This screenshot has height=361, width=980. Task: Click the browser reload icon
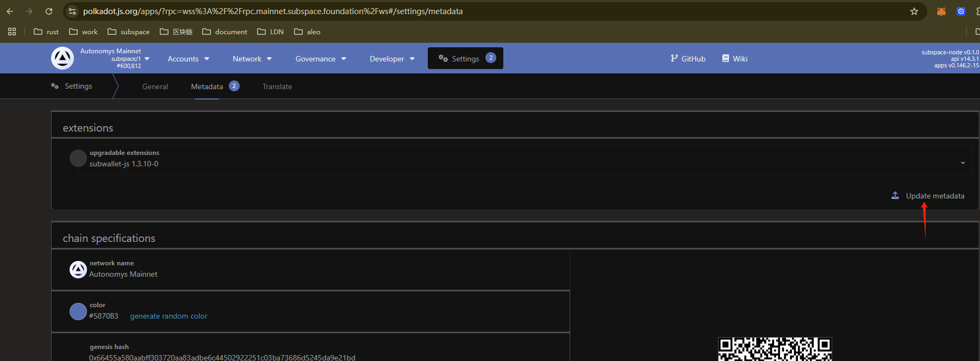click(x=49, y=11)
